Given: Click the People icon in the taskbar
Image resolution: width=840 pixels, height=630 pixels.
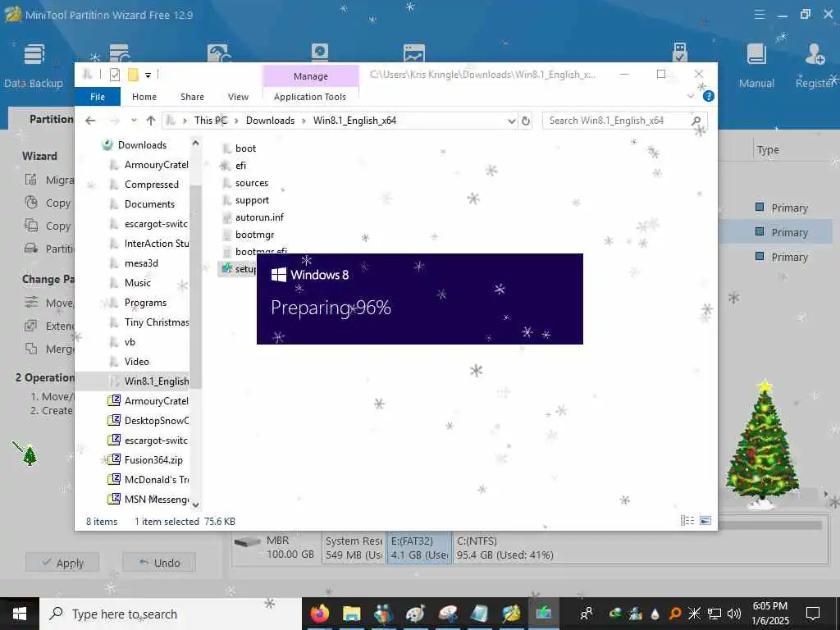Looking at the screenshot, I should 587,614.
